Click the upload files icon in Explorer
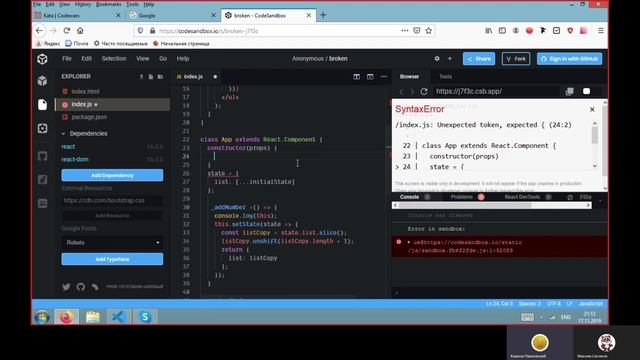640x360 pixels. [x=142, y=77]
